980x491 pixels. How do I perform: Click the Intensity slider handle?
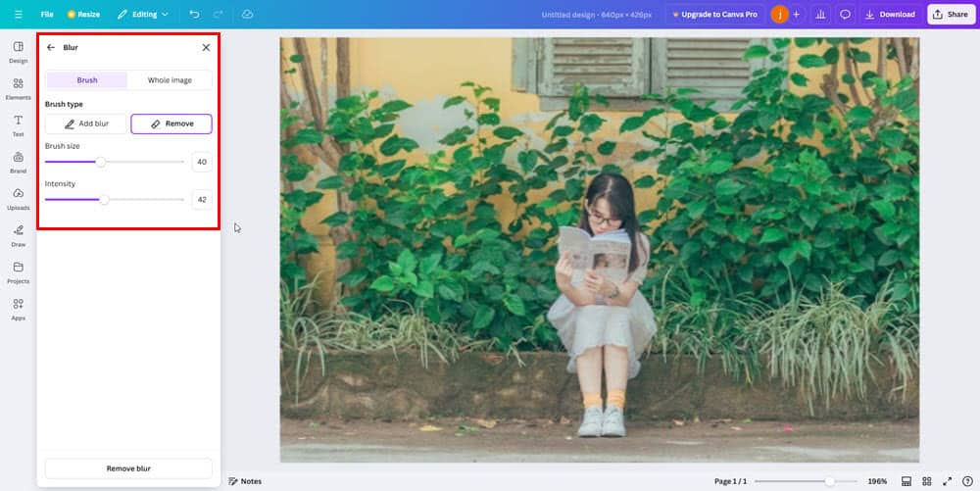[x=105, y=200]
